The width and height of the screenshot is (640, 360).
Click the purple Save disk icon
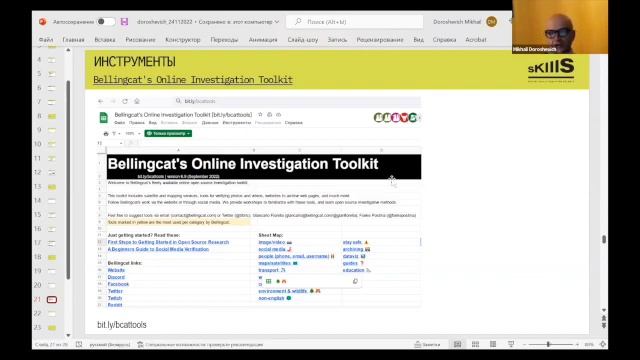(x=124, y=22)
